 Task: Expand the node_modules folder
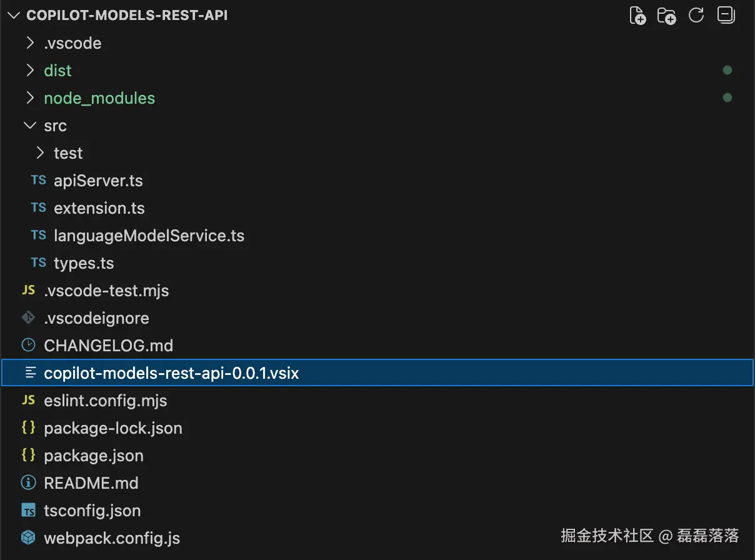click(x=30, y=97)
